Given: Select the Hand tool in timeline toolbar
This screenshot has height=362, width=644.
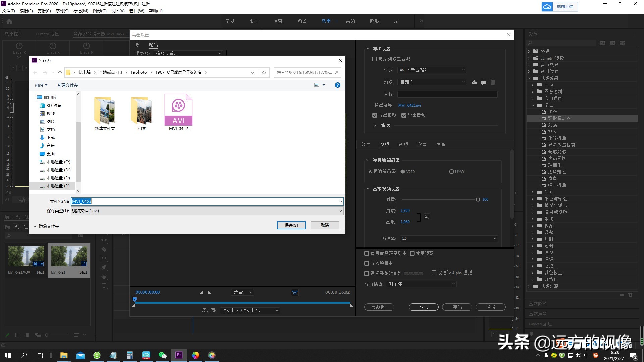Looking at the screenshot, I should point(104,276).
